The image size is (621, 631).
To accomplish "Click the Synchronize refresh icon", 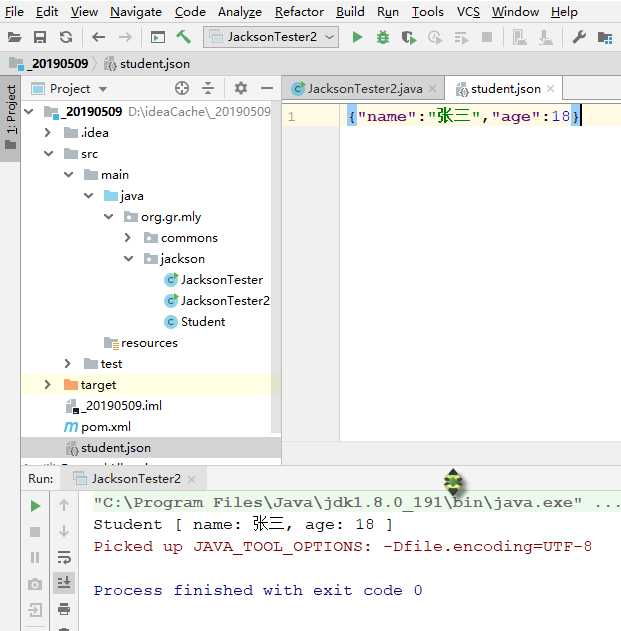I will [66, 37].
